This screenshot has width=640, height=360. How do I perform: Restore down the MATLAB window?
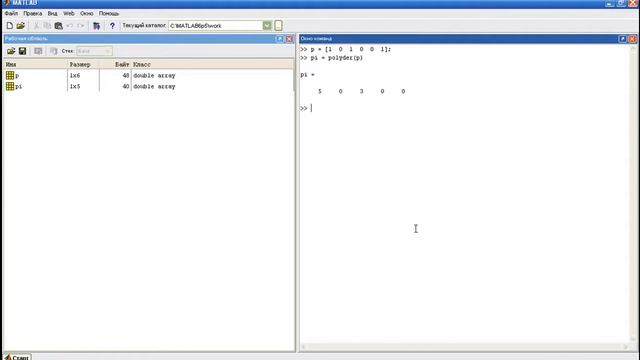[x=621, y=3]
